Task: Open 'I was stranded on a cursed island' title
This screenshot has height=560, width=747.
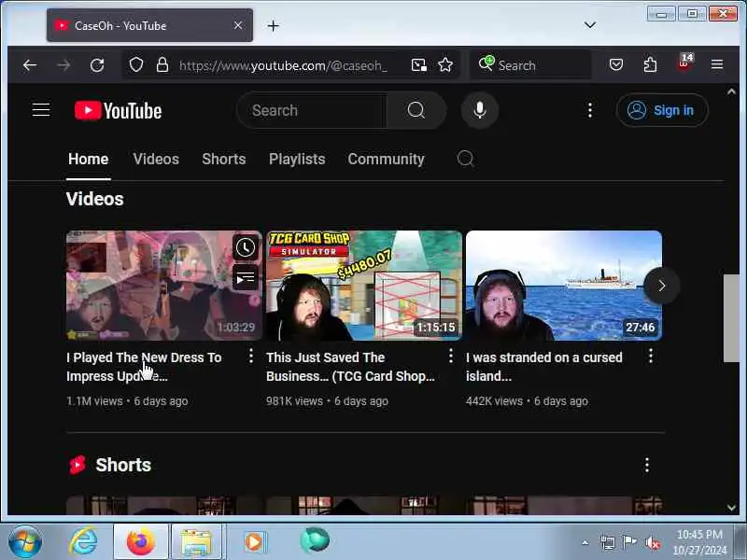Action: pyautogui.click(x=544, y=367)
